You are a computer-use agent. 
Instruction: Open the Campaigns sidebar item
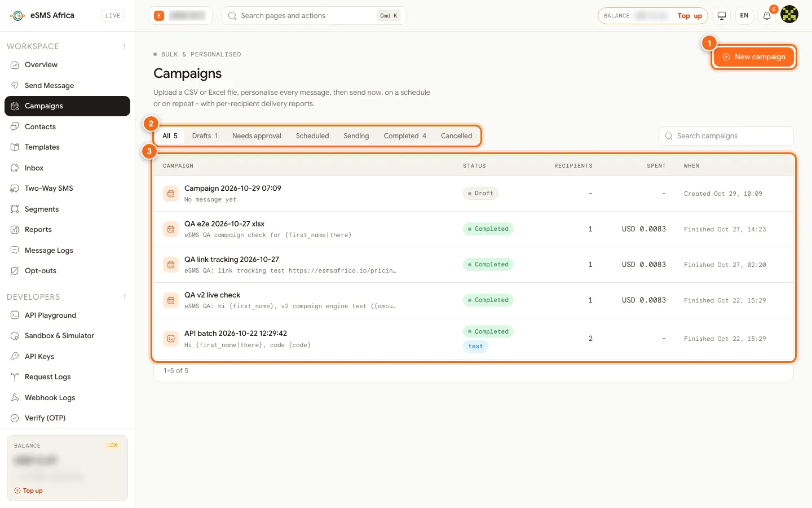(x=67, y=106)
